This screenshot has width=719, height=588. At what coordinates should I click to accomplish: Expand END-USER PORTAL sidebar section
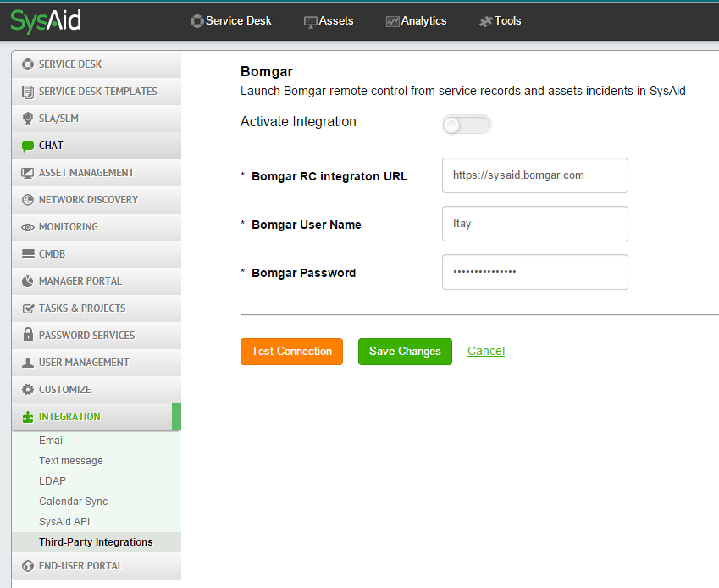[x=97, y=565]
